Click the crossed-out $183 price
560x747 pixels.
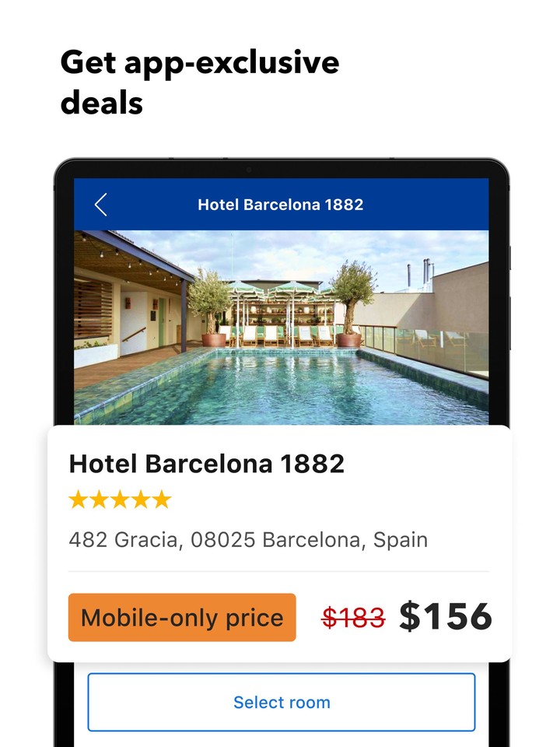tap(353, 618)
